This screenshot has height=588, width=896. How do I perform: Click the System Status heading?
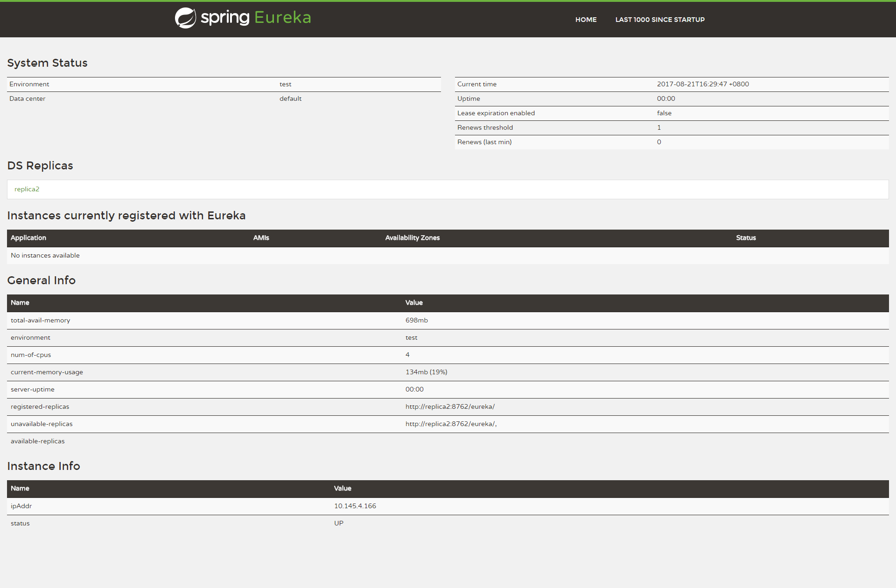click(47, 63)
